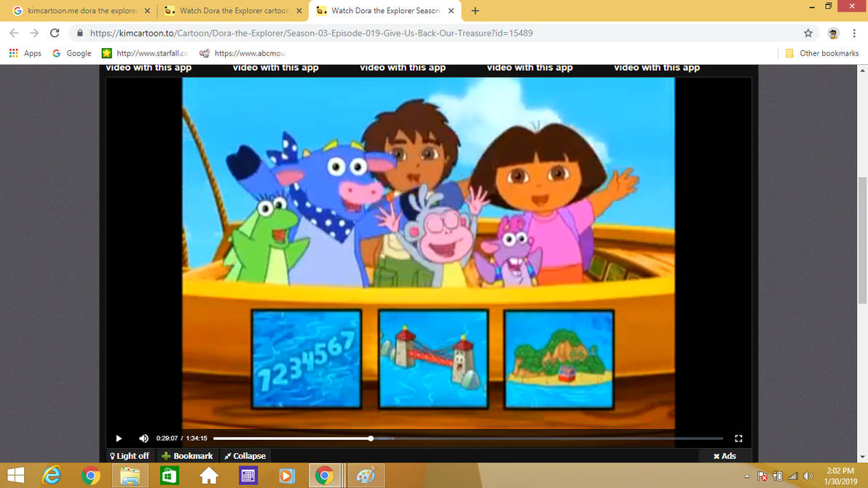Open the Chrome three-dot menu
The height and width of the screenshot is (488, 868).
854,34
